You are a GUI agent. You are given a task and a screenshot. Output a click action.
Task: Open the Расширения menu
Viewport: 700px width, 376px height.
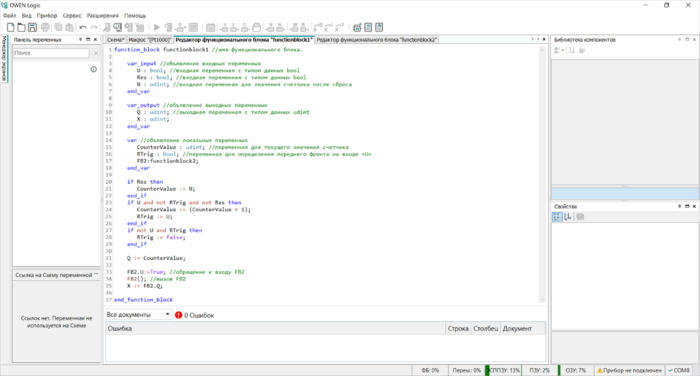point(103,16)
